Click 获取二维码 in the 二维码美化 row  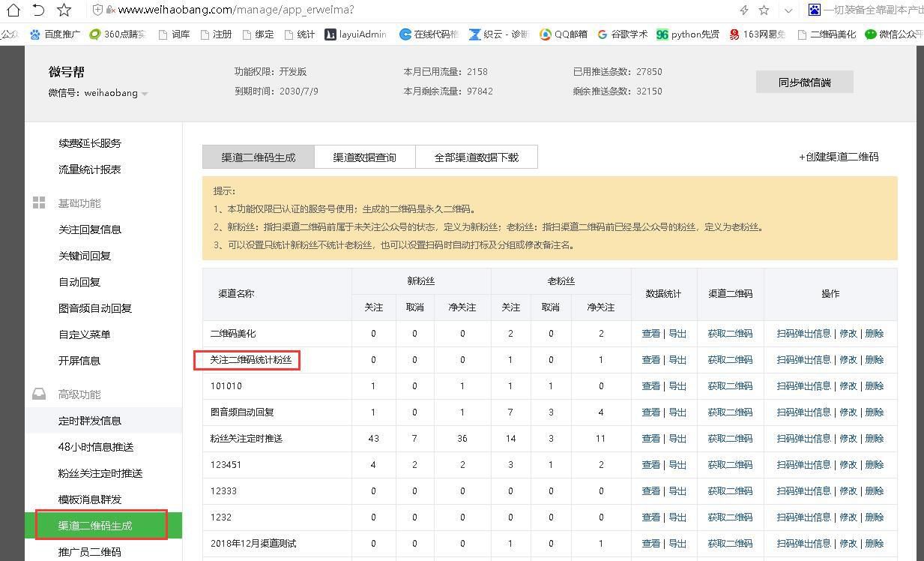click(x=730, y=333)
